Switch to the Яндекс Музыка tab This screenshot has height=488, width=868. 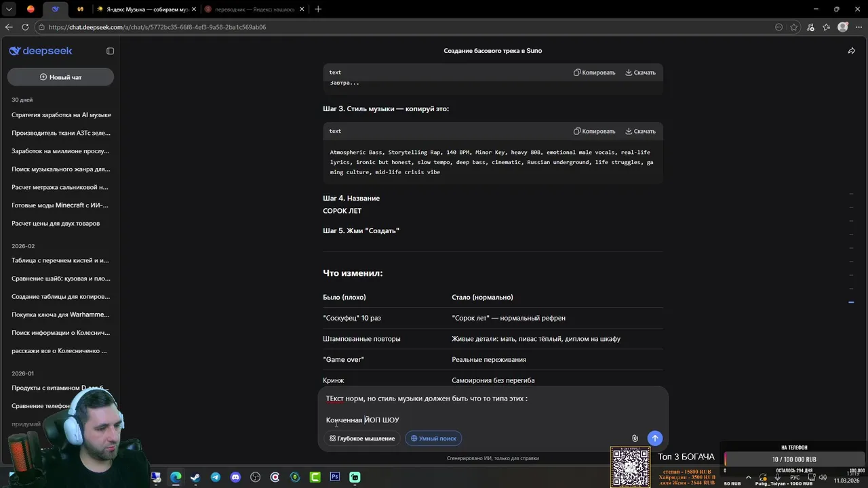pyautogui.click(x=142, y=9)
